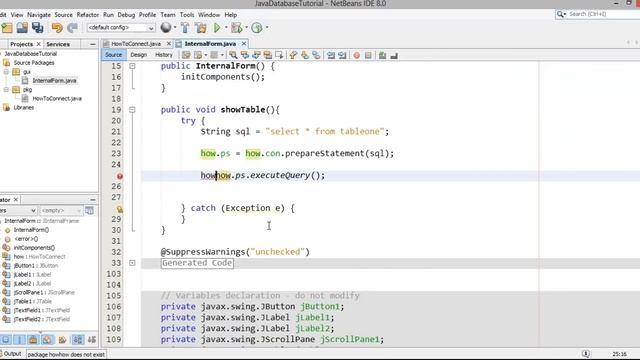Click the Open Project toolbar icon

click(x=22, y=28)
